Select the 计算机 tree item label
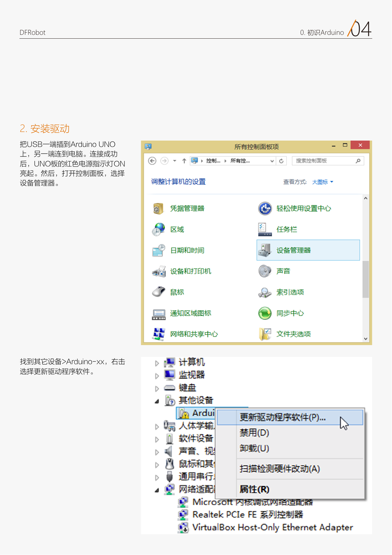This screenshot has width=392, height=555. tap(192, 362)
